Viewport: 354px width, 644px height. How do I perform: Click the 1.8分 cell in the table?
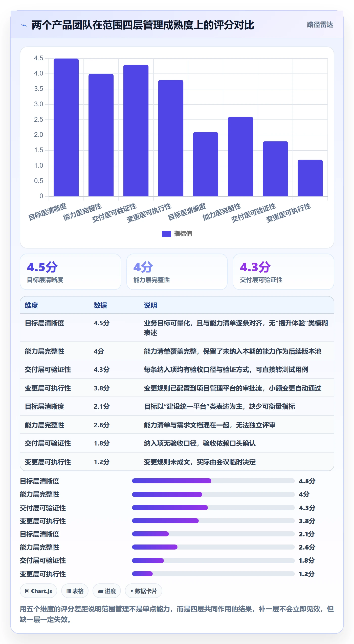coord(102,443)
